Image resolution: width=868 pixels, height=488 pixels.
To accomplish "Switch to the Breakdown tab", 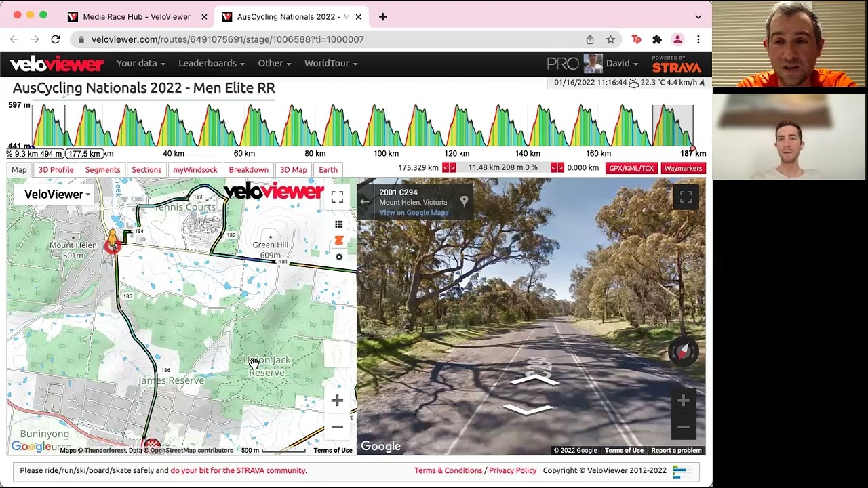I will 248,170.
